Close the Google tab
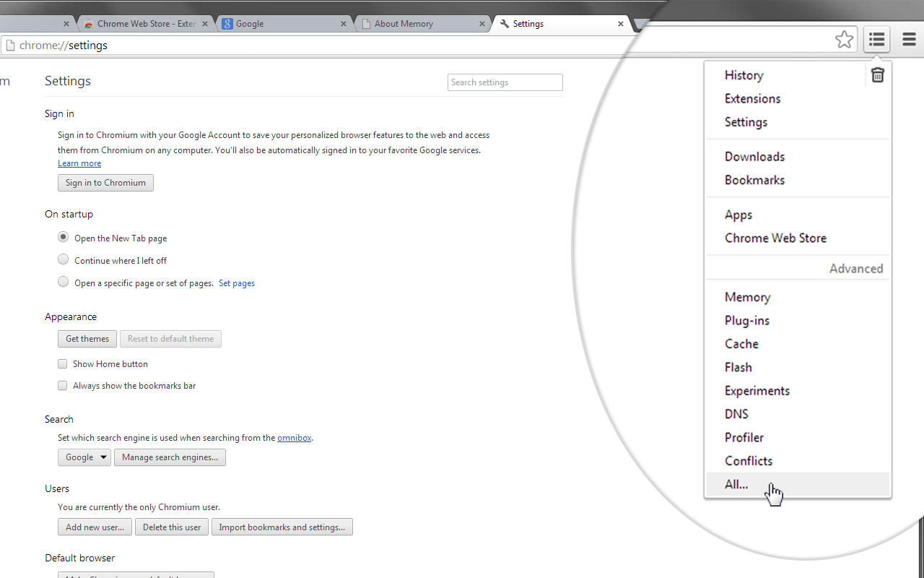The width and height of the screenshot is (924, 578). (344, 24)
